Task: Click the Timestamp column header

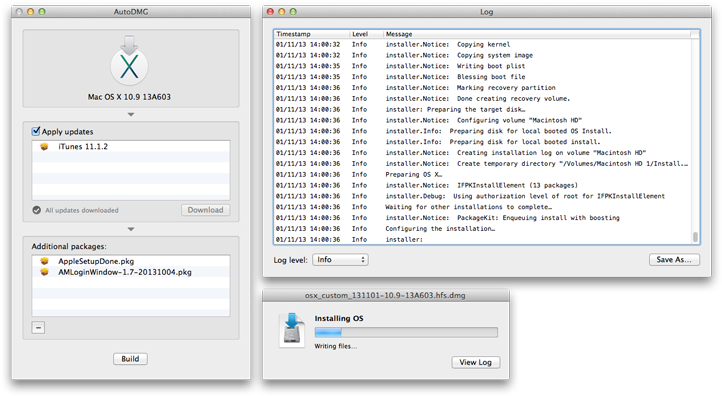Action: click(311, 34)
